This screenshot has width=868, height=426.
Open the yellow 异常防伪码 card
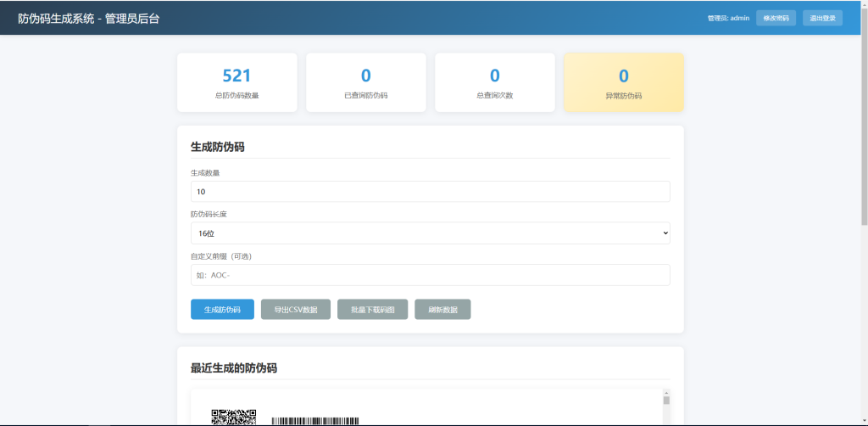coord(623,82)
